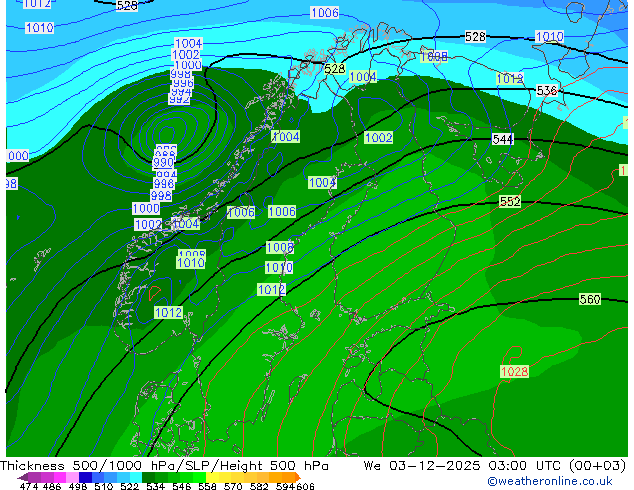Click the legend value 534
The height and width of the screenshot is (490, 634).
pyautogui.click(x=155, y=486)
